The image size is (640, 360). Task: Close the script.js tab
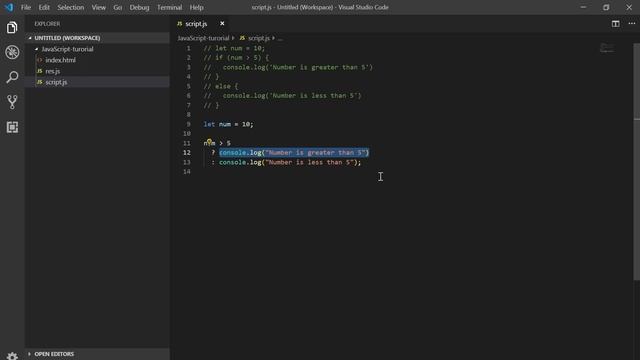[x=222, y=24]
